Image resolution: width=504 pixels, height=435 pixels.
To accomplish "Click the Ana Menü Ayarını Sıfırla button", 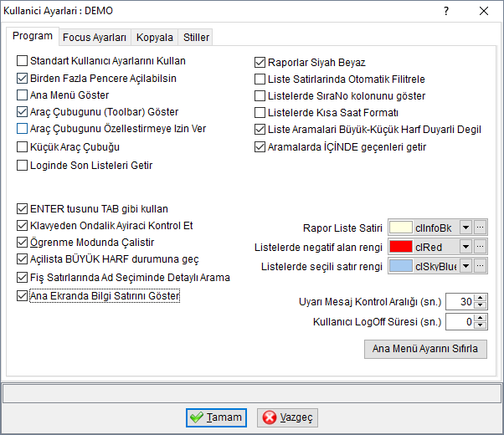I will [x=425, y=349].
